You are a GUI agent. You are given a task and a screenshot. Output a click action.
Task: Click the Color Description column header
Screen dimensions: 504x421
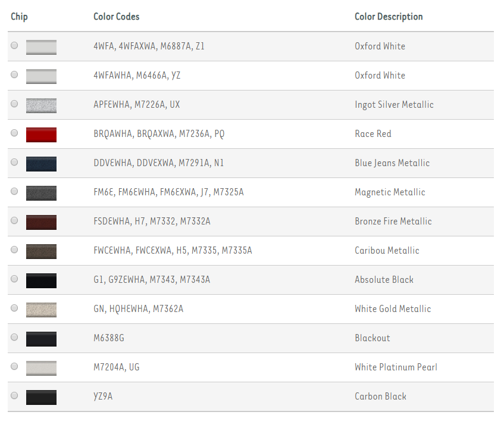point(389,17)
